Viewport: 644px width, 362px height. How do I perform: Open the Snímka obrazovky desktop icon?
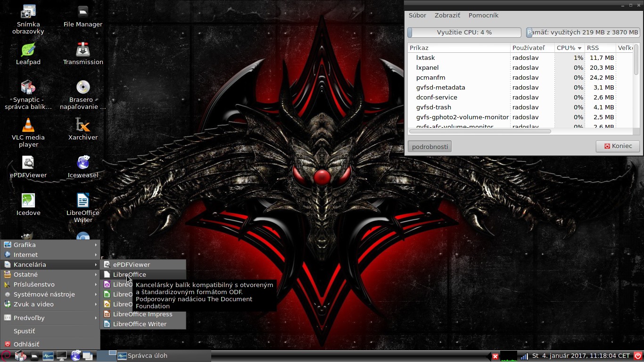point(28,19)
